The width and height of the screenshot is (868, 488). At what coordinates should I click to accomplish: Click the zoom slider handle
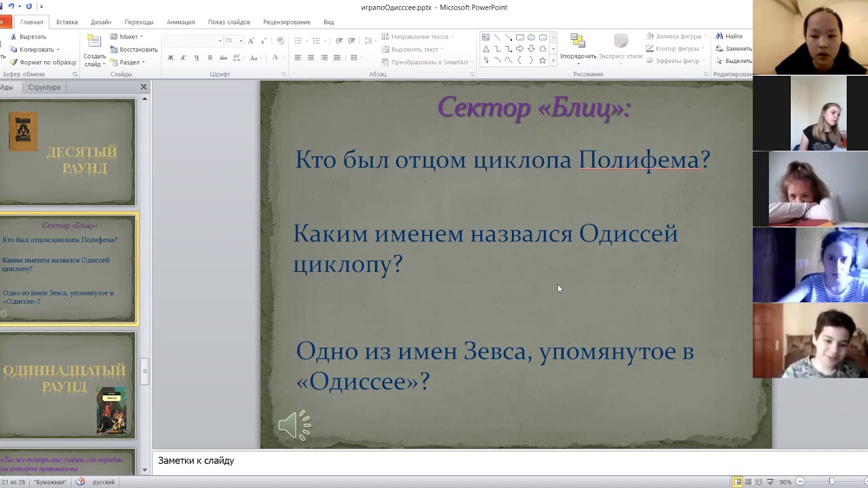tap(831, 482)
